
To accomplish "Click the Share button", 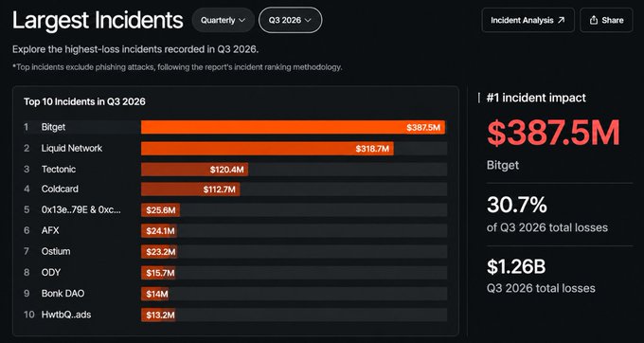I will (x=607, y=20).
